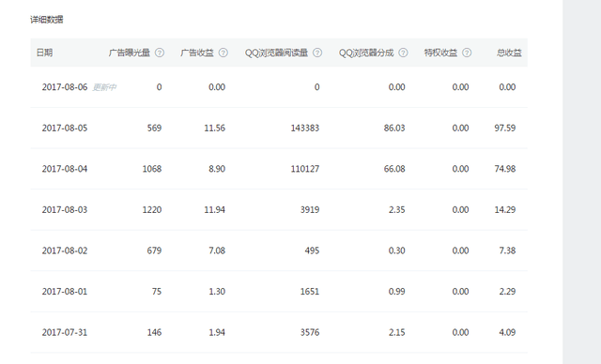The image size is (601, 364).
Task: Click total revenue value 2.29
Action: pos(507,292)
